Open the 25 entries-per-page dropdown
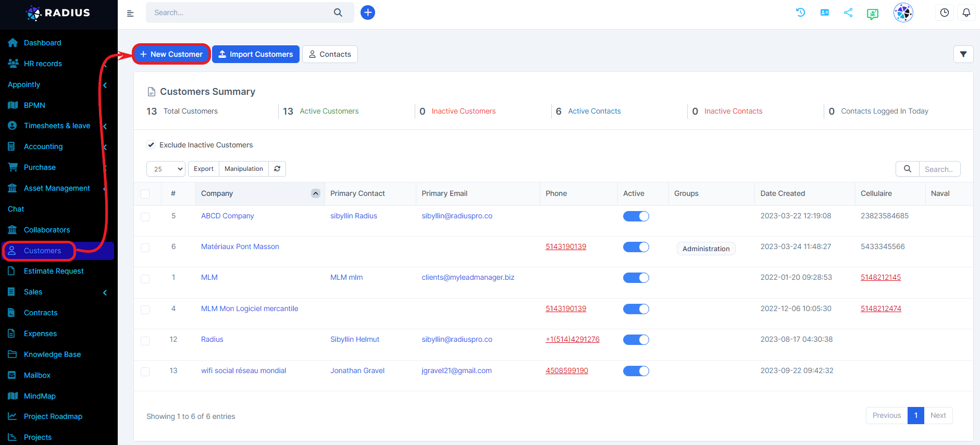 tap(166, 169)
